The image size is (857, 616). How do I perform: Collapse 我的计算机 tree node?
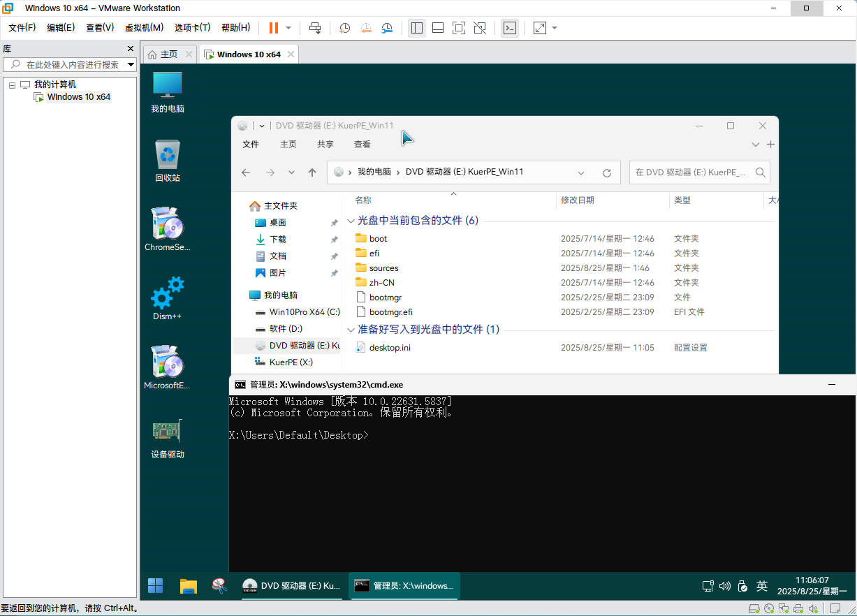tap(12, 85)
